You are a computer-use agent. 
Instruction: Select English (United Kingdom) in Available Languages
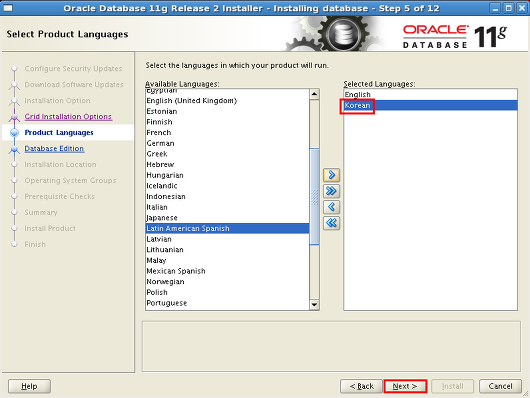pyautogui.click(x=227, y=100)
